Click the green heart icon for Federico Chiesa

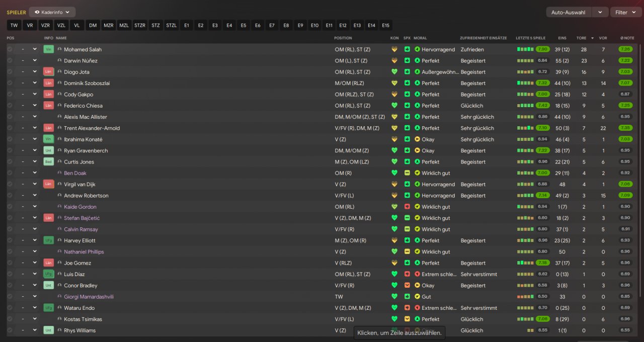pyautogui.click(x=394, y=106)
